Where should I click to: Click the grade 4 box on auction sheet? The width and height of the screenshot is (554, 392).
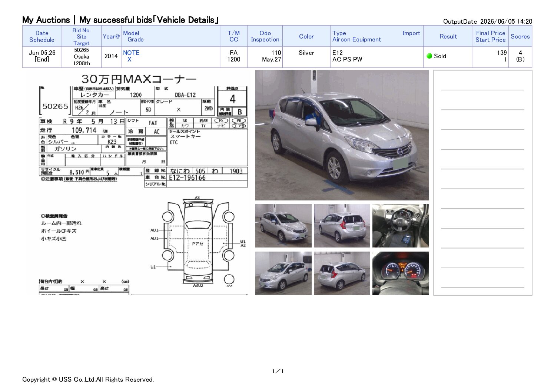coord(232,99)
